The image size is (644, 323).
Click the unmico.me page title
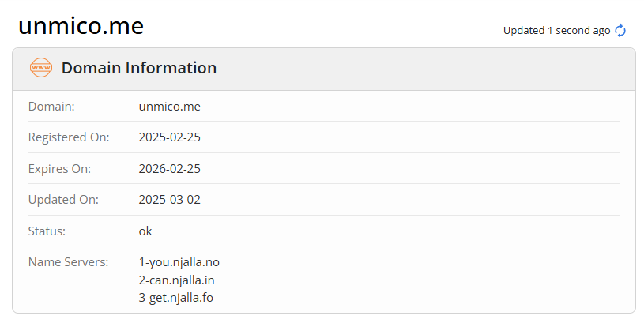pyautogui.click(x=81, y=25)
